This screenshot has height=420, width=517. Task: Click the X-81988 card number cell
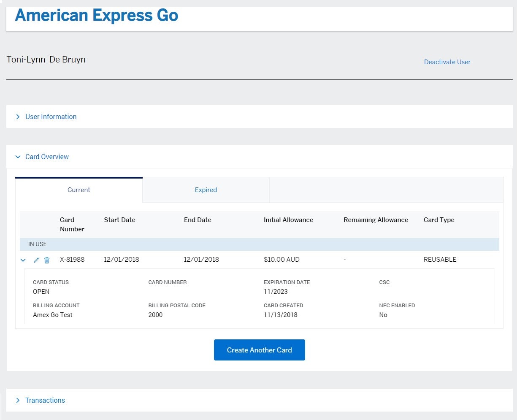coord(72,260)
